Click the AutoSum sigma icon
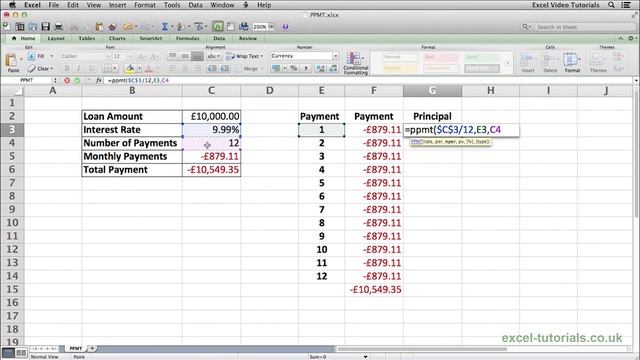Screen dimensions: 640x360 point(164,27)
